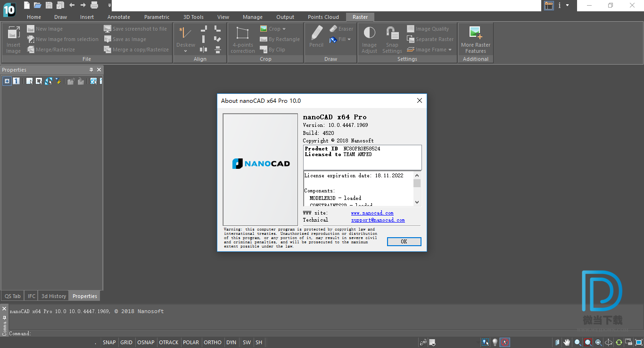The width and height of the screenshot is (644, 348).
Task: Click the Eraser tool in Draw group
Action: 341,29
